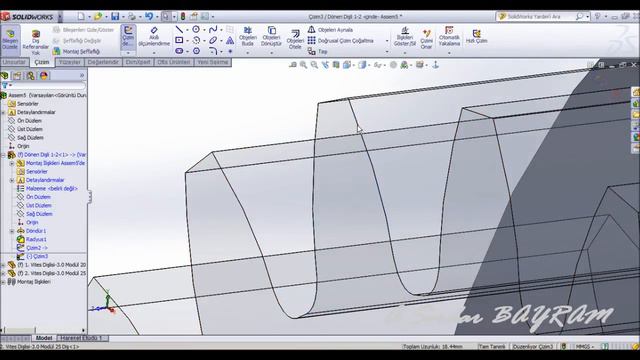Click the Objeleri Buda trim tool

248,36
